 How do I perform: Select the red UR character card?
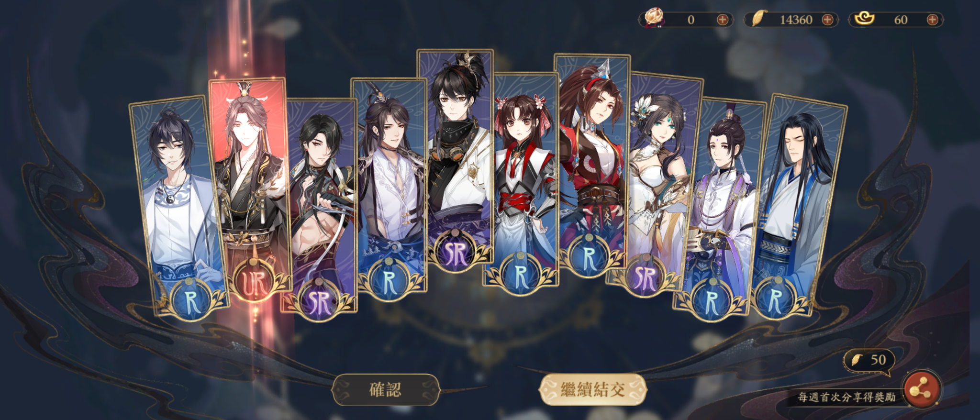[x=249, y=187]
